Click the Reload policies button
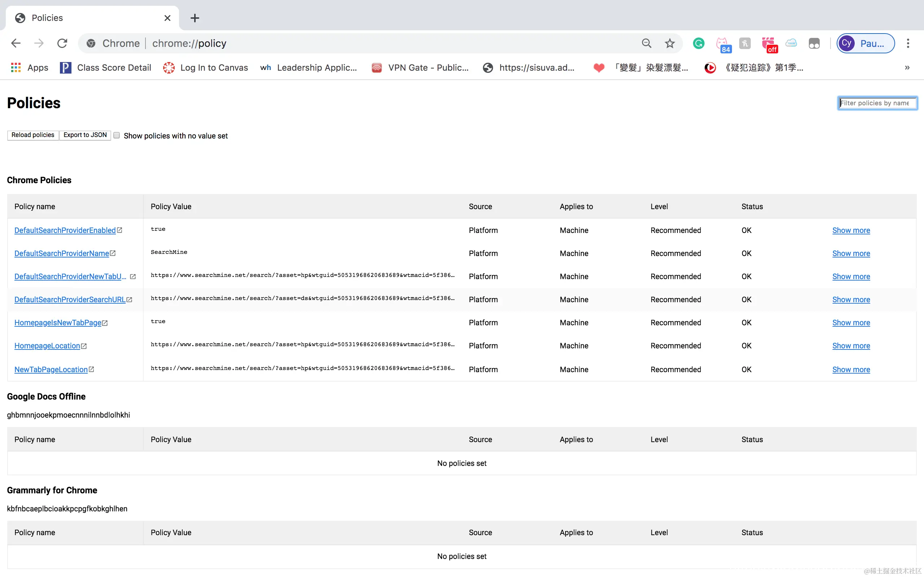This screenshot has height=577, width=924. pyautogui.click(x=33, y=135)
